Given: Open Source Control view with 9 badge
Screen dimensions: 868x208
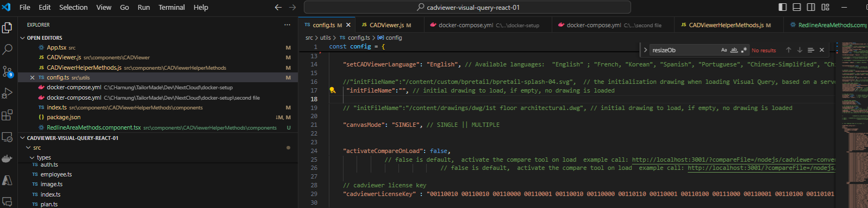Looking at the screenshot, I should 8,71.
